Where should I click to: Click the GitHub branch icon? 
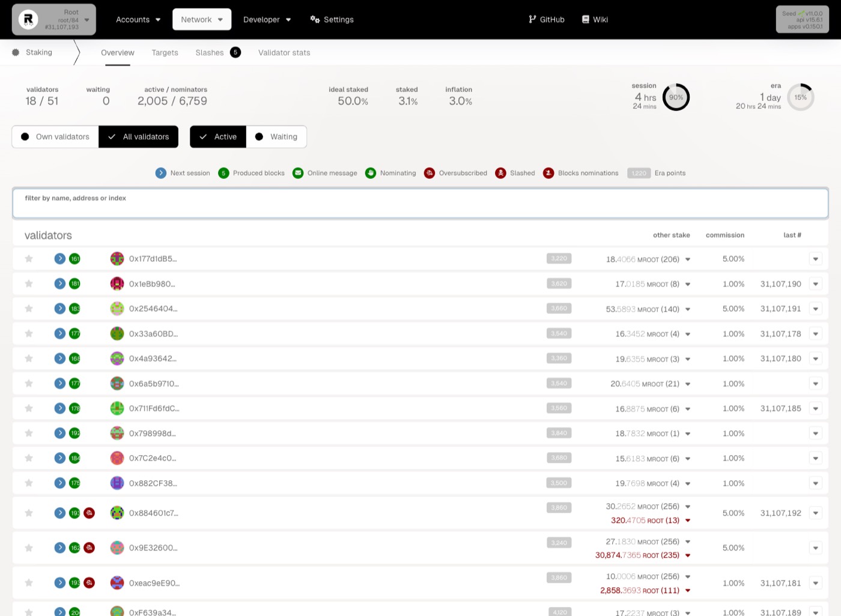click(532, 19)
